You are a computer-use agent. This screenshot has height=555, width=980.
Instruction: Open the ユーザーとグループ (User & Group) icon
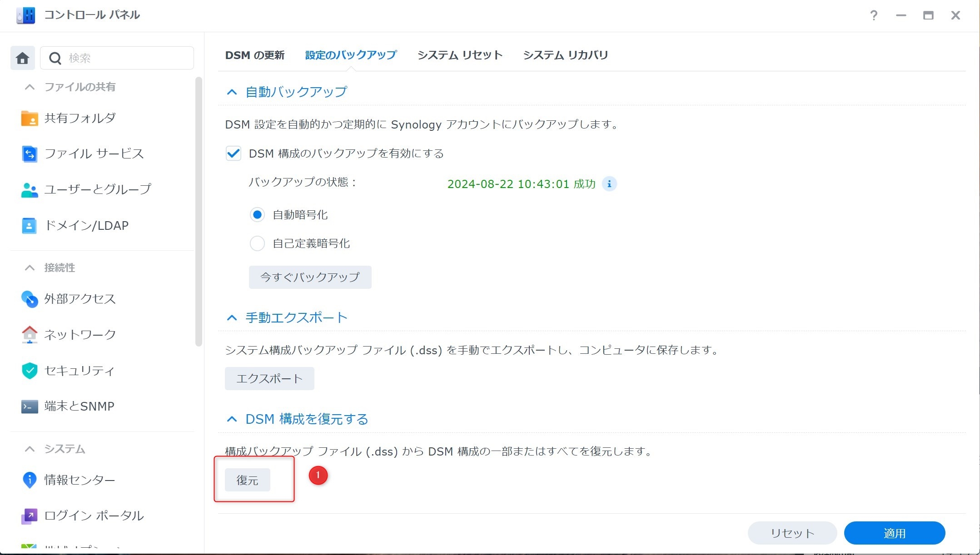(30, 189)
